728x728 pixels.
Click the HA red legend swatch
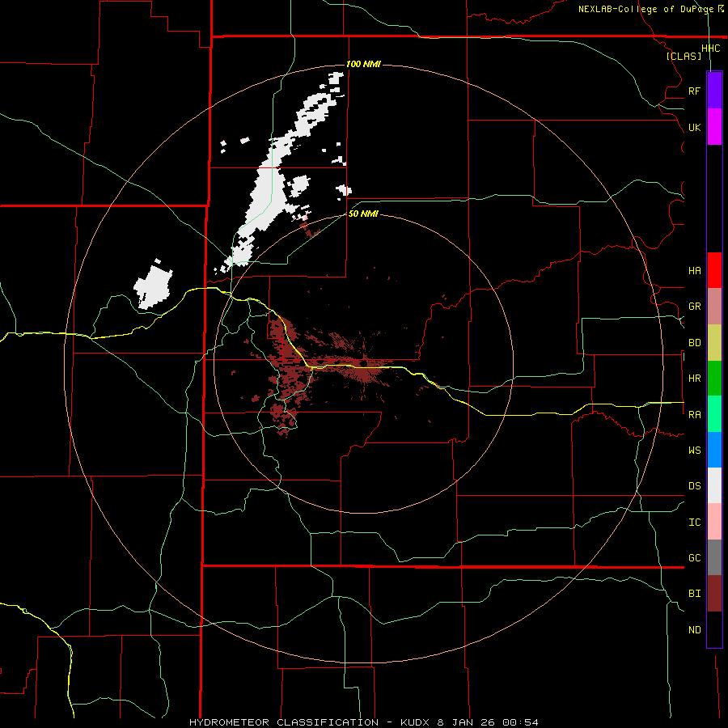tap(714, 270)
